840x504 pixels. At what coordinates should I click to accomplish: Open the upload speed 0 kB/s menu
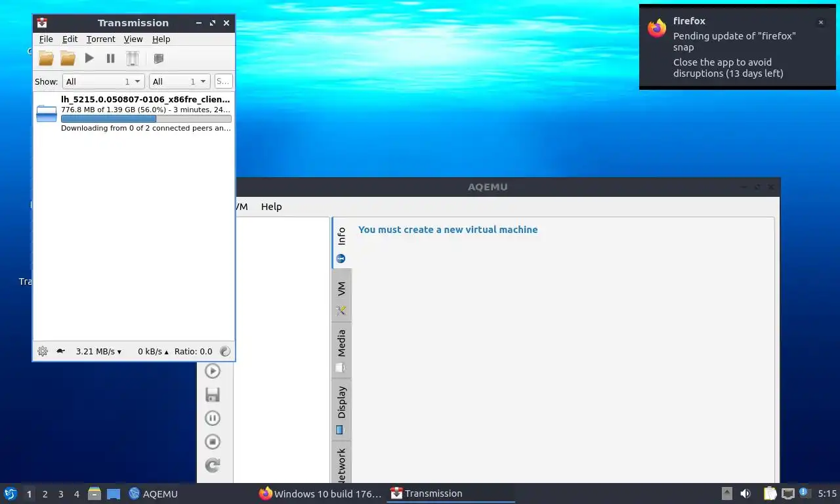pos(153,351)
